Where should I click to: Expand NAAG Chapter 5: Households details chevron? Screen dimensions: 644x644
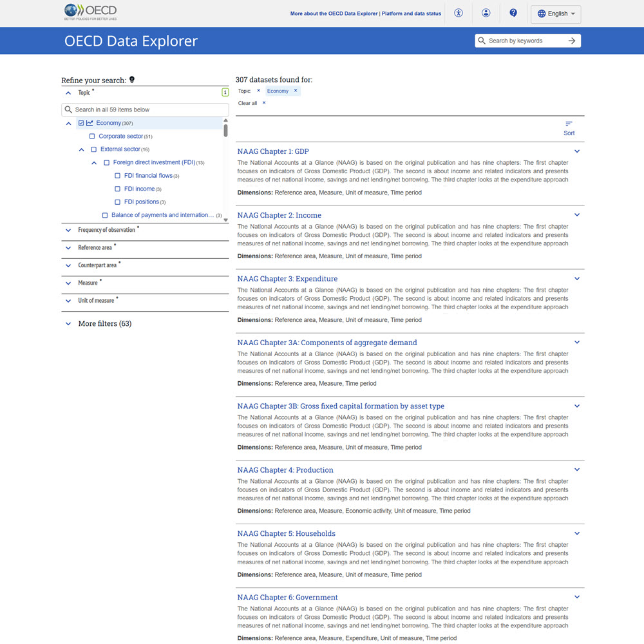click(x=577, y=533)
